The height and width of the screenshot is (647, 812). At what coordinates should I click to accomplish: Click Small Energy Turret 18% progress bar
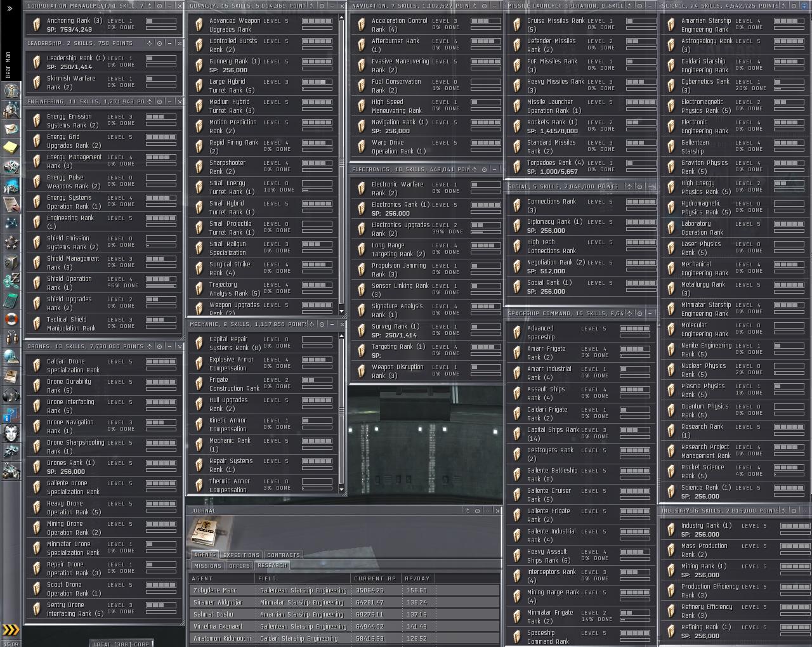coord(317,190)
